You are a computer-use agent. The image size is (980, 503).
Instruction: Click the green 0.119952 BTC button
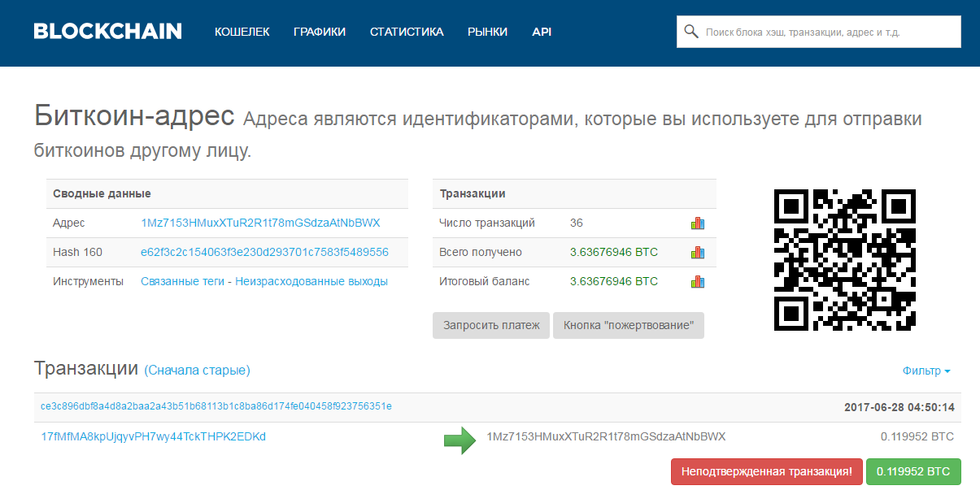tap(913, 471)
